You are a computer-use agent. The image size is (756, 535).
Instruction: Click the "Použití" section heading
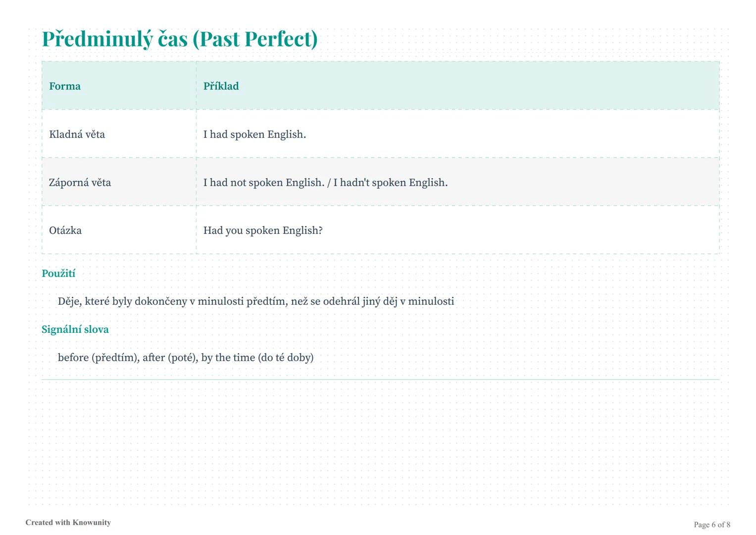[x=58, y=273]
